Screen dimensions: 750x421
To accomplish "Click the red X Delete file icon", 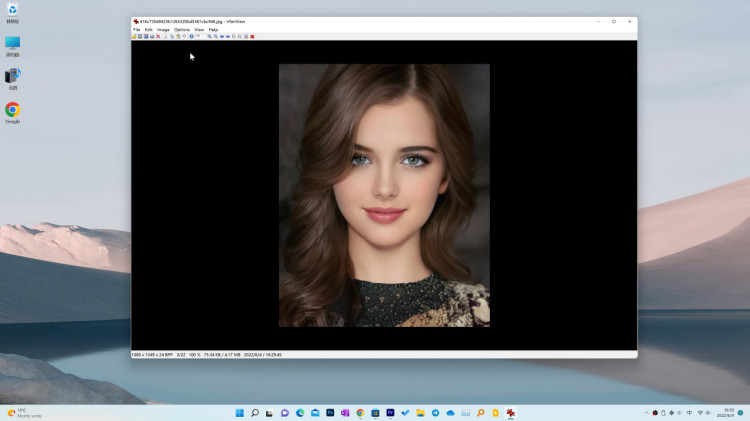I will click(158, 36).
